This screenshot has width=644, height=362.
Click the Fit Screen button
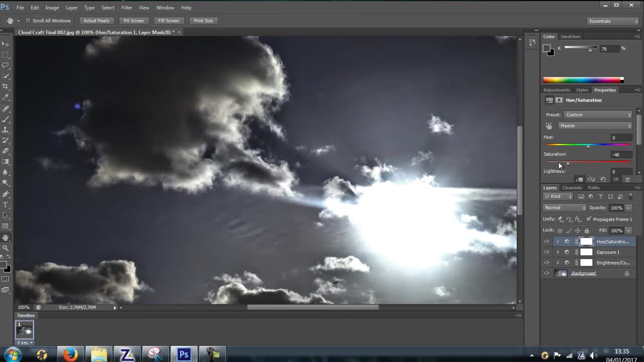(134, 21)
